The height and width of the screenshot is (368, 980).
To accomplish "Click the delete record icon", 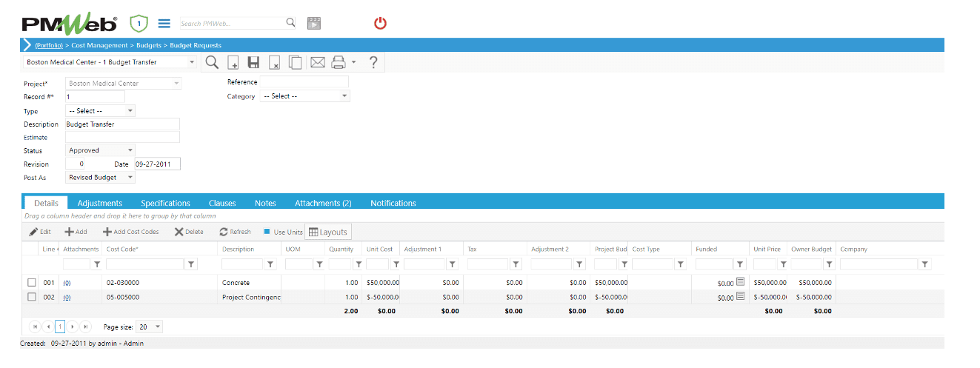I will coord(274,63).
